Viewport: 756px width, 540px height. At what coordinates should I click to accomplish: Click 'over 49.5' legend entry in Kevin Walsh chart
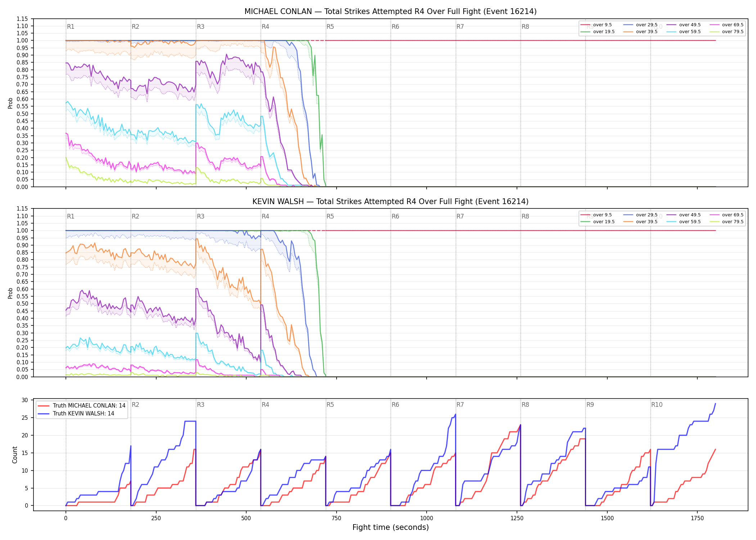683,215
